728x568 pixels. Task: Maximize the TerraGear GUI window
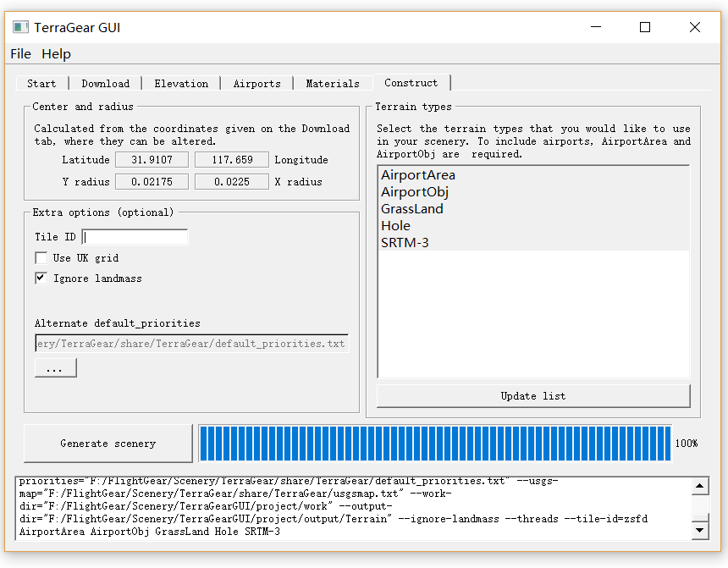pos(645,27)
